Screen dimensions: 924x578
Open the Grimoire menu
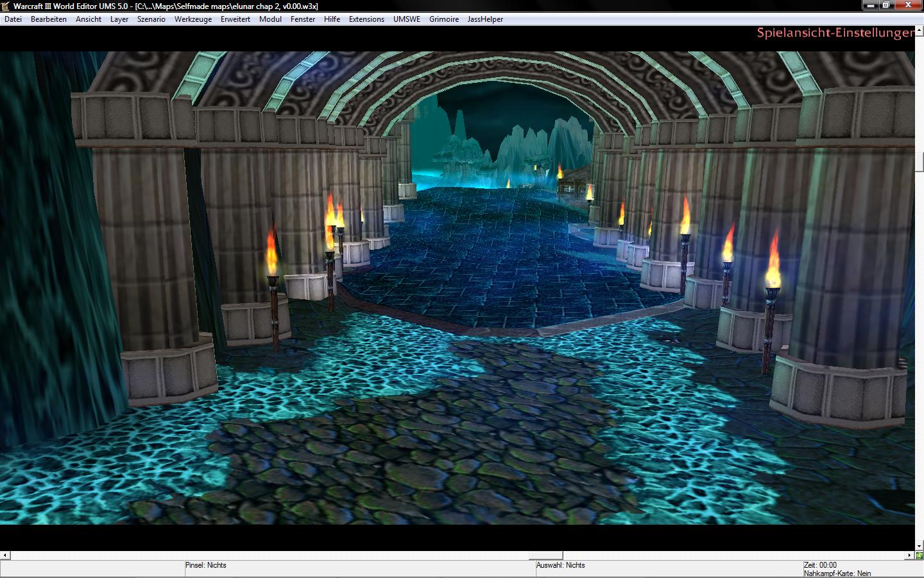pyautogui.click(x=444, y=19)
